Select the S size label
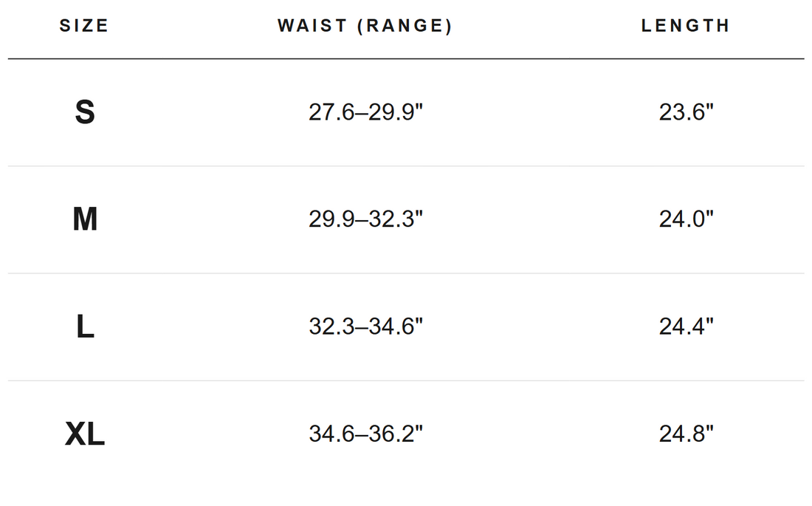Viewport: 812px width, 506px height. (x=85, y=112)
